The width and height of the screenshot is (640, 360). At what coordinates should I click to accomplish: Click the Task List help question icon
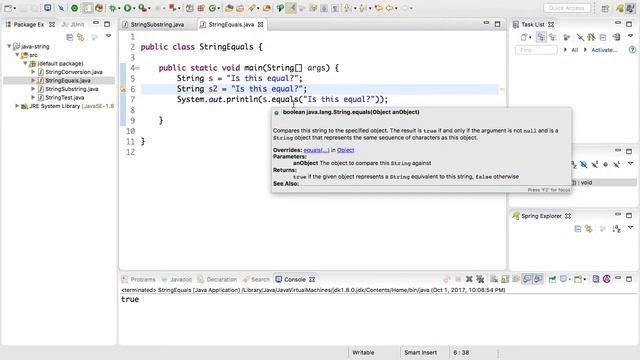click(x=632, y=50)
